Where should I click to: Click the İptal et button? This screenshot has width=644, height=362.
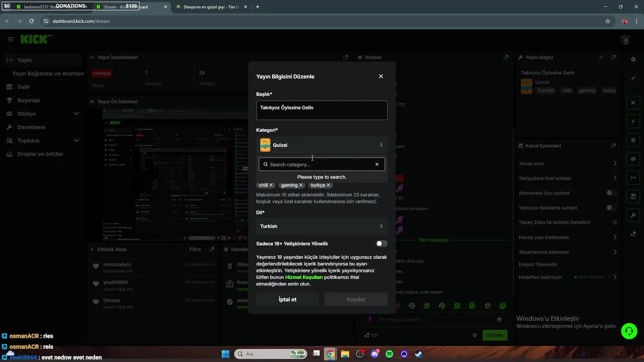pyautogui.click(x=288, y=299)
